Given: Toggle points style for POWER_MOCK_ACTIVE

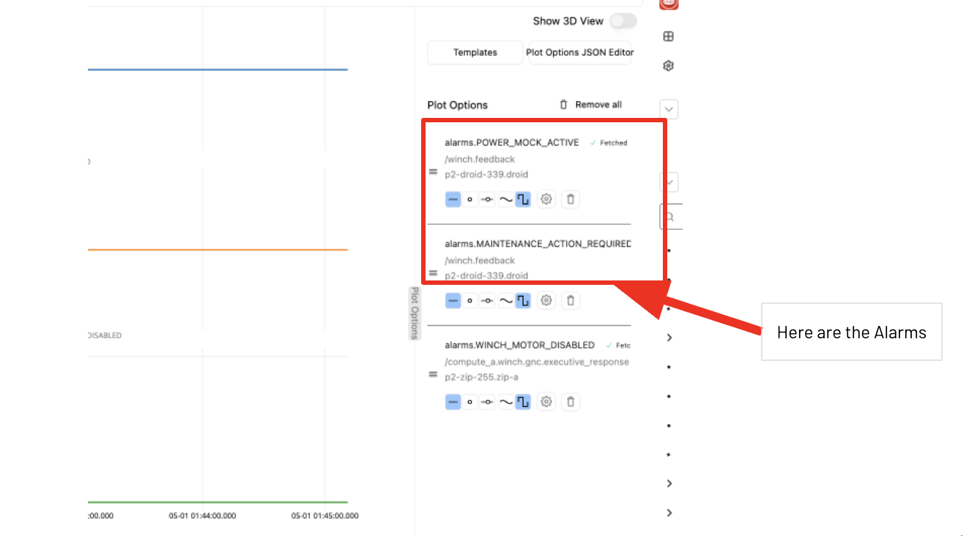Looking at the screenshot, I should (470, 199).
